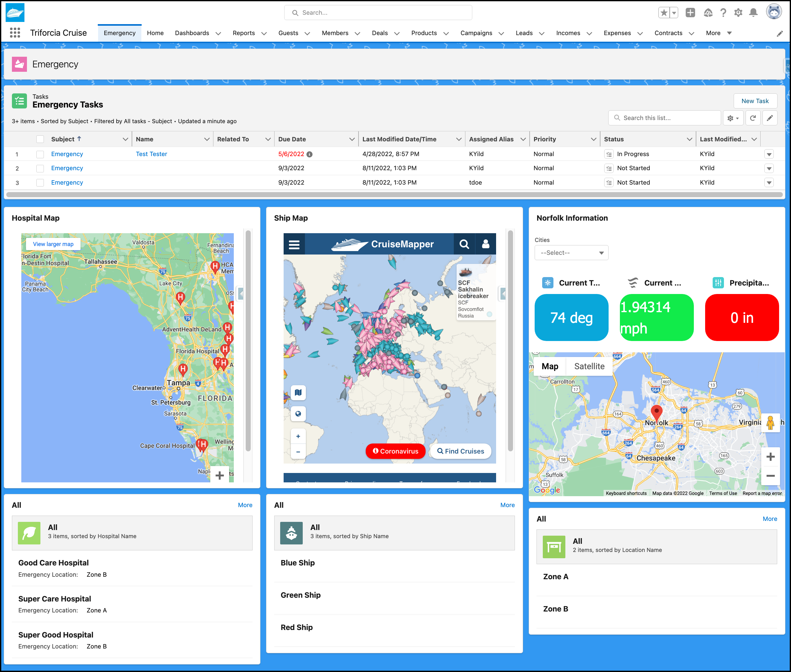
Task: Click the Search this list field
Action: tap(665, 118)
